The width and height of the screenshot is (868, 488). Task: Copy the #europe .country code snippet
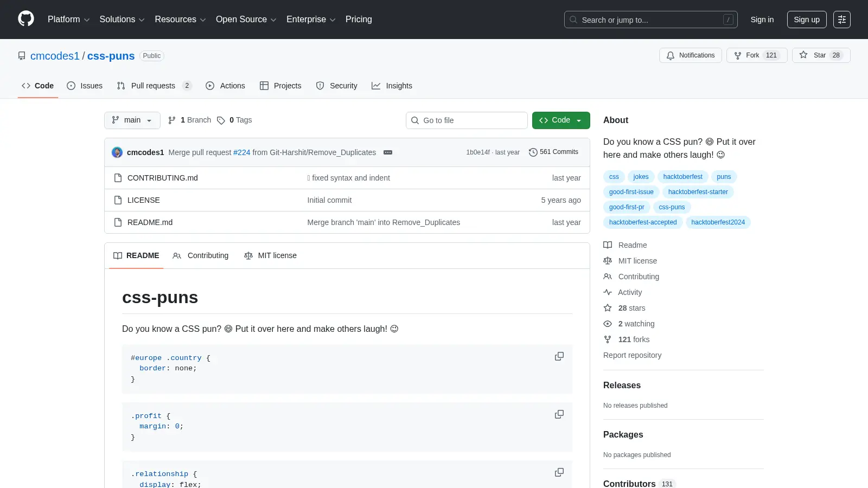[559, 356]
